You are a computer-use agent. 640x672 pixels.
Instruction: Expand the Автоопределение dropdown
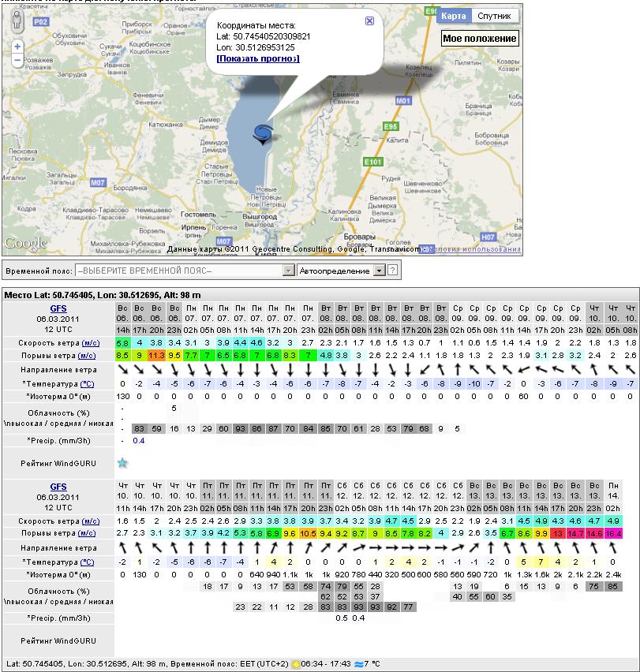tap(378, 271)
